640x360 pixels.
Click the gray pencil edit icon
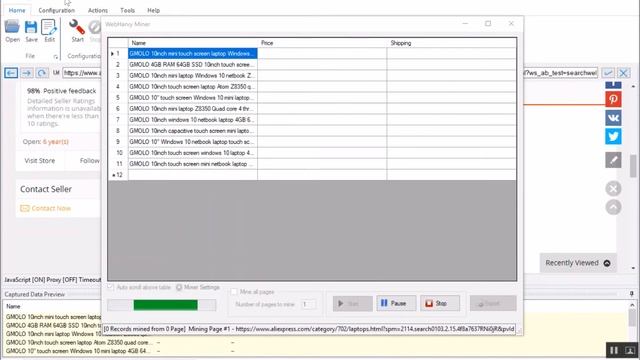[613, 160]
